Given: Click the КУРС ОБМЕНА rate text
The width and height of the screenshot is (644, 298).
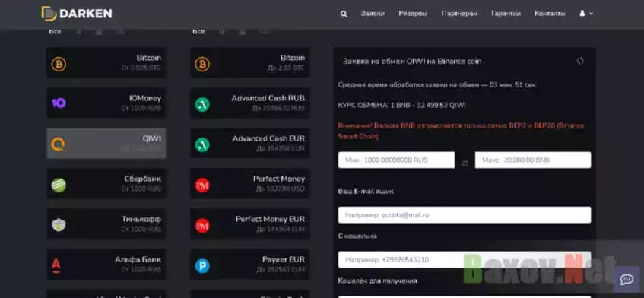Looking at the screenshot, I should click(401, 105).
